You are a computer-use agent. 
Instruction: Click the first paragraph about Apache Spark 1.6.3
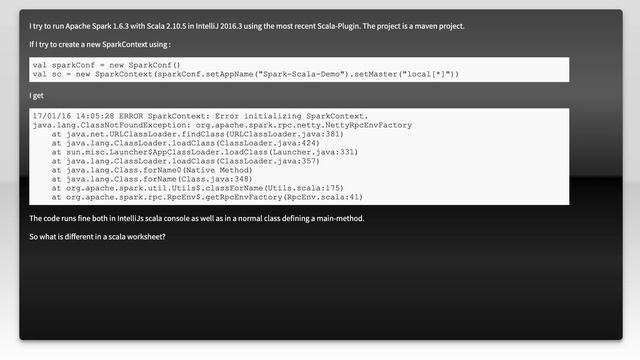[247, 26]
